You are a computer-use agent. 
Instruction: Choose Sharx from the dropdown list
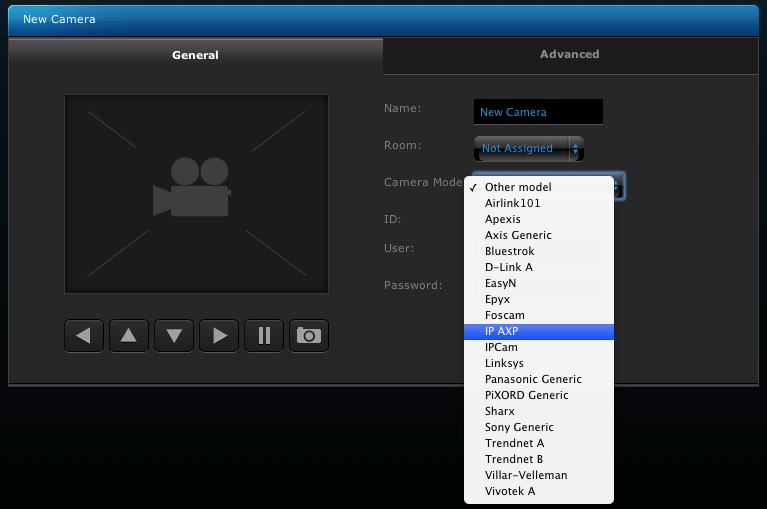539,411
